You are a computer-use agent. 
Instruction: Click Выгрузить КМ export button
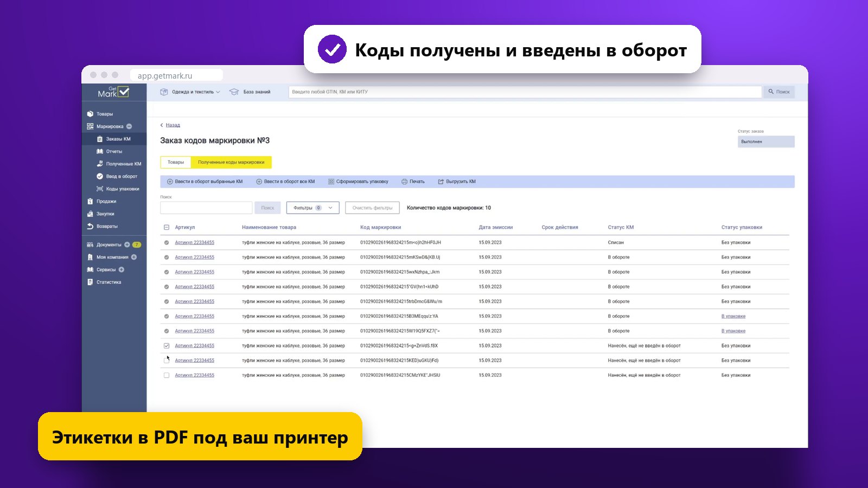tap(457, 182)
